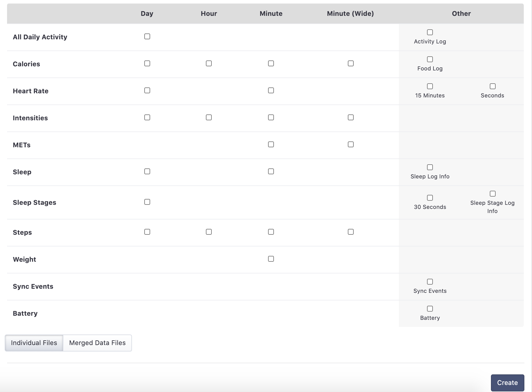Image resolution: width=532 pixels, height=392 pixels.
Task: Switch to Individual Files option
Action: [x=34, y=343]
